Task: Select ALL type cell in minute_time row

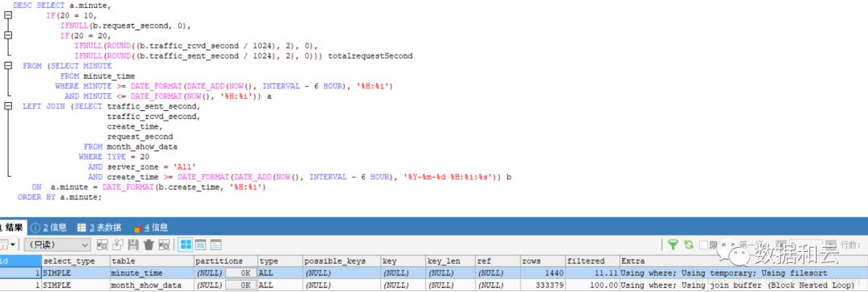Action: point(280,273)
